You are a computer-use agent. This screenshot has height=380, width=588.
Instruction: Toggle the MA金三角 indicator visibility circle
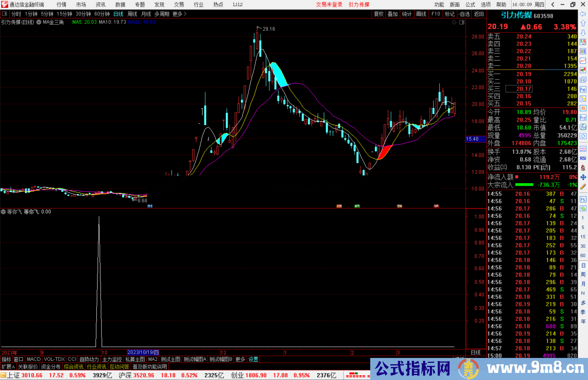click(39, 22)
